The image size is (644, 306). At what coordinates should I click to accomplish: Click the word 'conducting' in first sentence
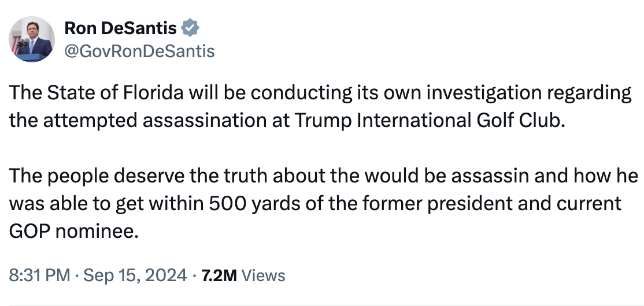click(300, 93)
